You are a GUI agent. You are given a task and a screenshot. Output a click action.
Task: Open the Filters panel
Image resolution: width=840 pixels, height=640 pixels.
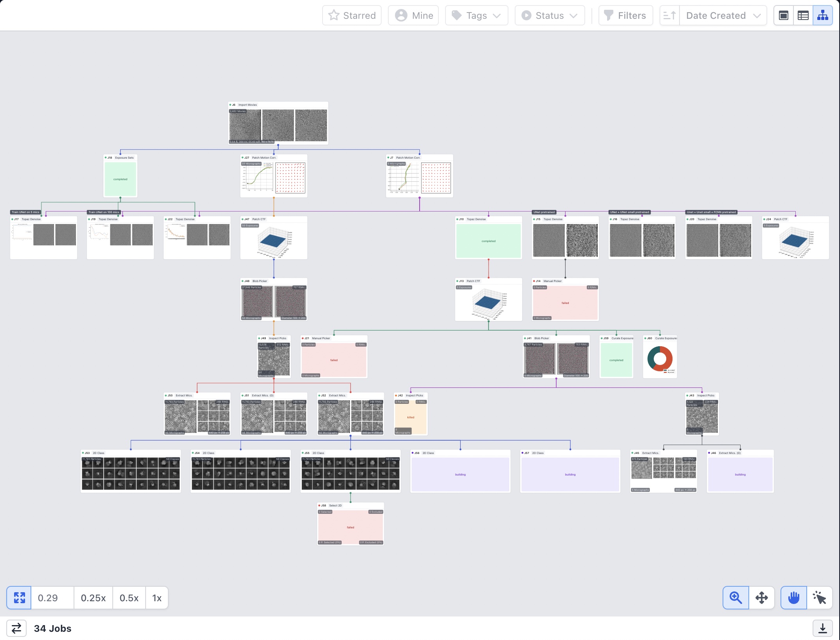(x=625, y=16)
